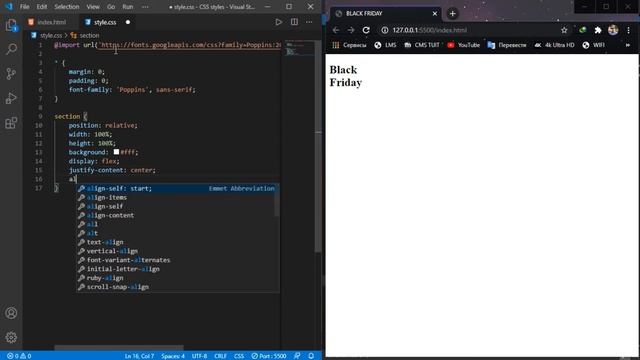Image resolution: width=640 pixels, height=360 pixels.
Task: Open the Explorer view in the activity bar
Action: [x=11, y=25]
